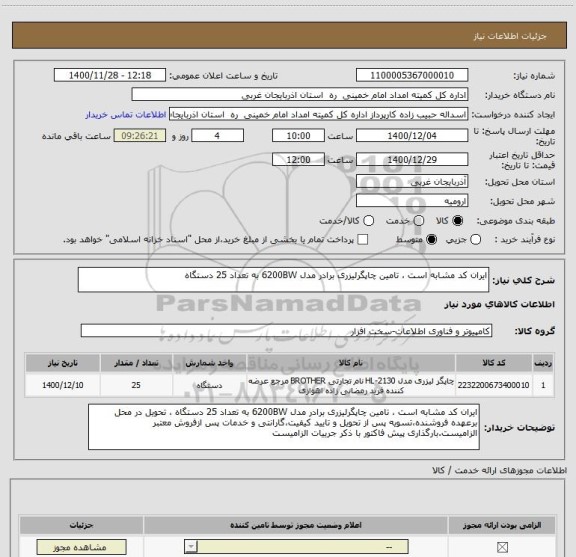Click the نام کالا column header
The image size is (576, 557).
pos(350,363)
